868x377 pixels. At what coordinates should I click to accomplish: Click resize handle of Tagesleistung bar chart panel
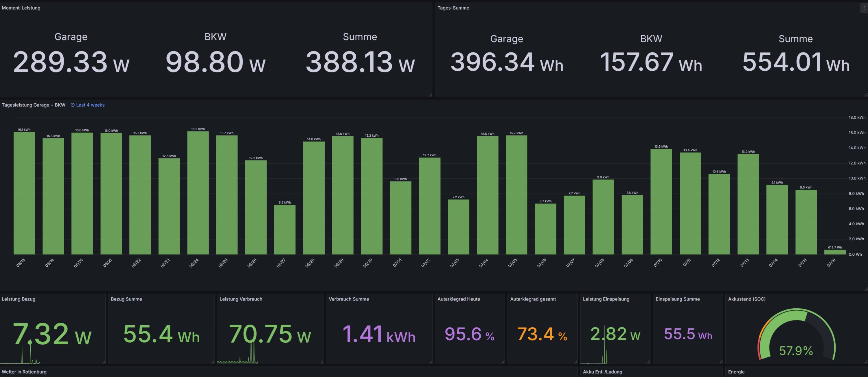pyautogui.click(x=866, y=289)
